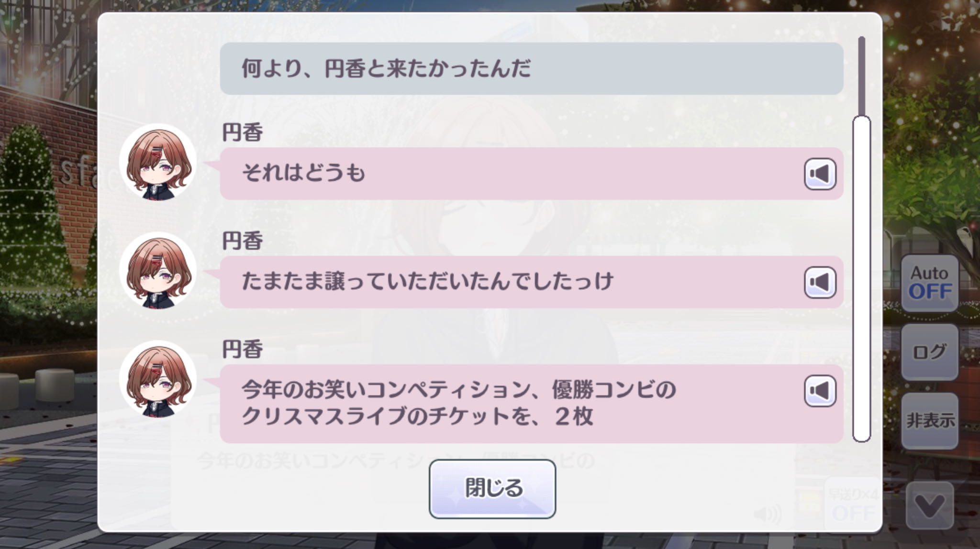Click the dark scrollbar track above the thumb

[861, 77]
